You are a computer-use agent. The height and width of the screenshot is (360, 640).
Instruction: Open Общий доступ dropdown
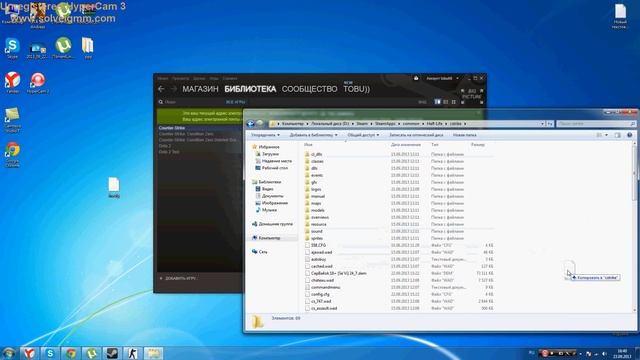click(363, 135)
